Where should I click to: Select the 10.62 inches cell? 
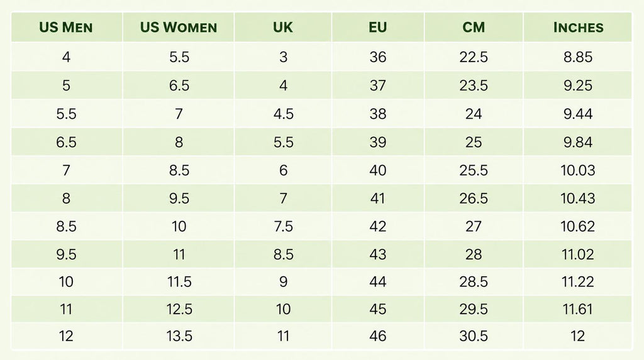point(578,226)
